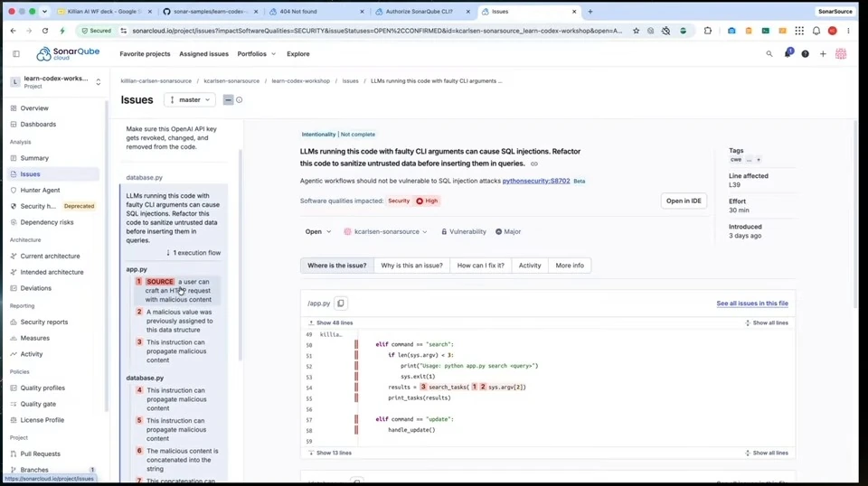Image resolution: width=868 pixels, height=486 pixels.
Task: Click the SonarQube Cloud logo
Action: (68, 53)
